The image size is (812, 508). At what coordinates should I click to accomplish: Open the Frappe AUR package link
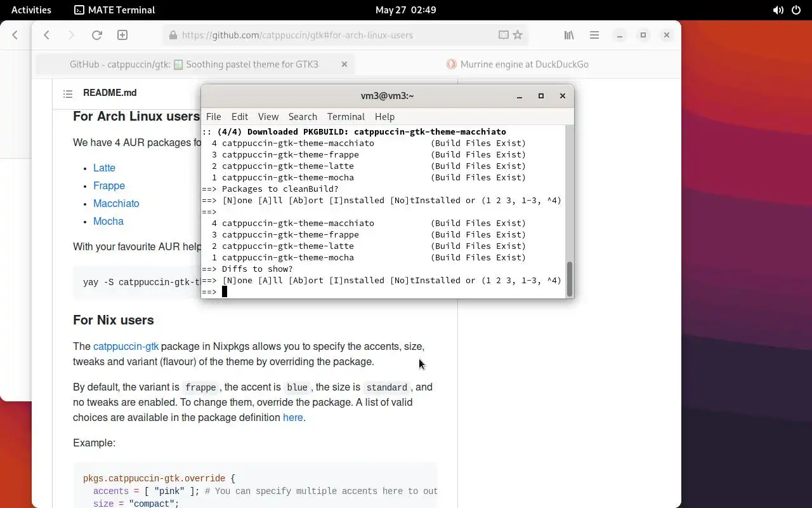pos(109,185)
